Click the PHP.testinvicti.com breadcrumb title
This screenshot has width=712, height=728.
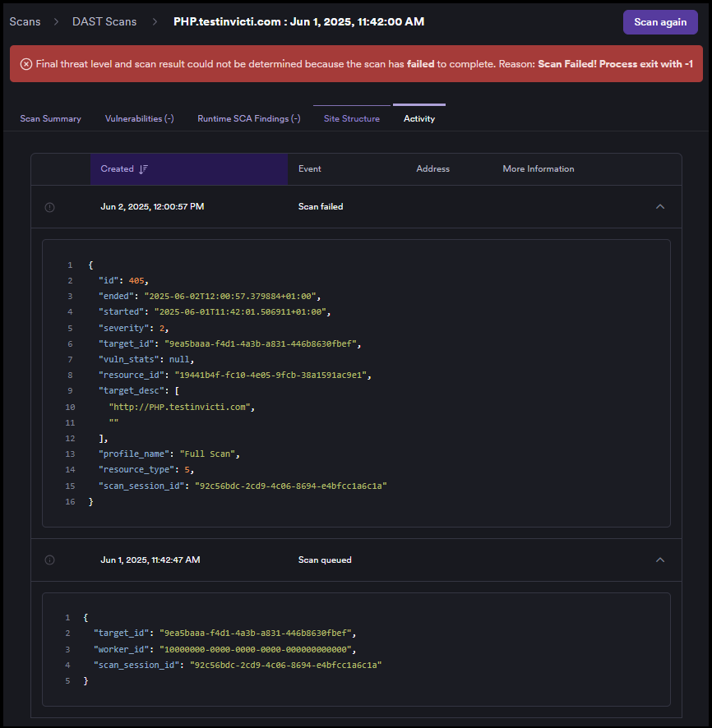(298, 22)
